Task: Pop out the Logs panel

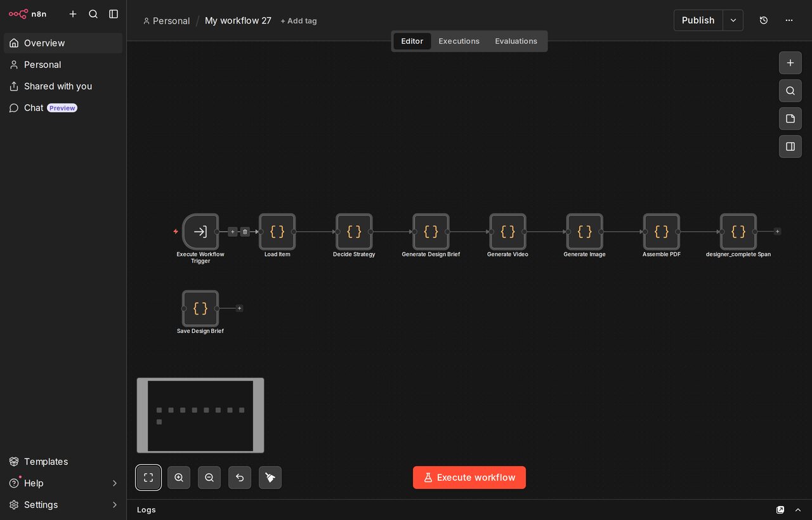Action: coord(780,510)
